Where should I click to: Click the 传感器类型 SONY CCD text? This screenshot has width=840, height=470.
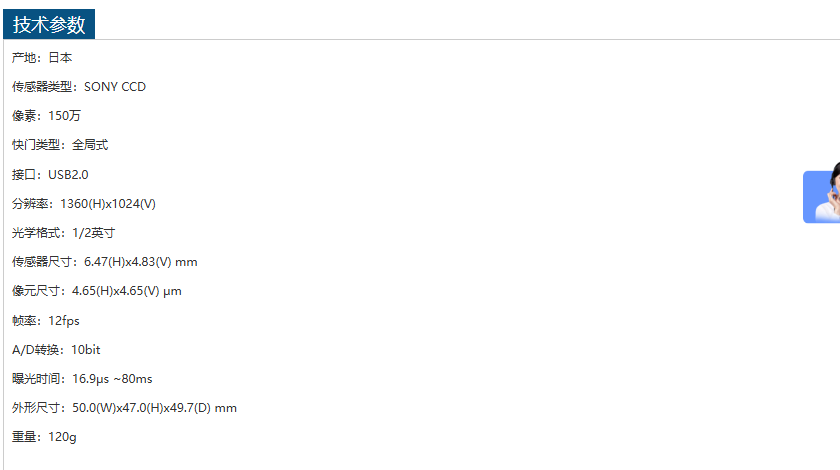coord(79,87)
